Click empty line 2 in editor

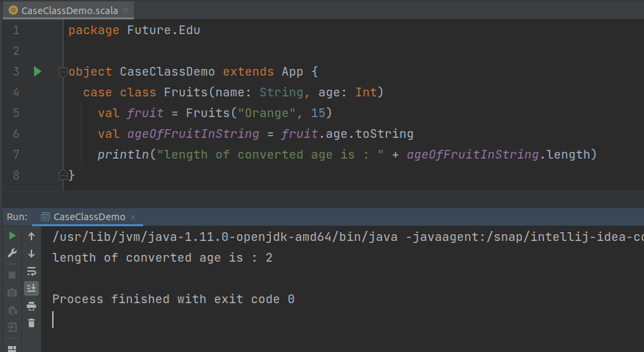coord(353,51)
